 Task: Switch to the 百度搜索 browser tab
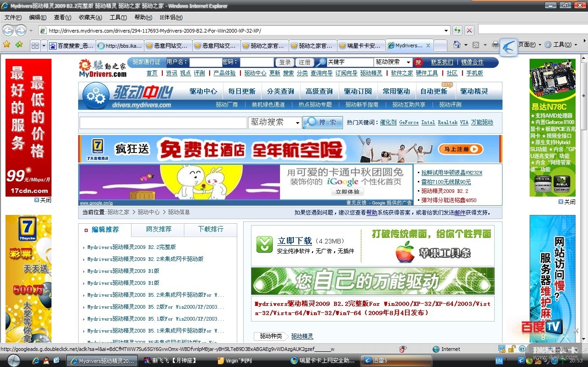[x=71, y=45]
